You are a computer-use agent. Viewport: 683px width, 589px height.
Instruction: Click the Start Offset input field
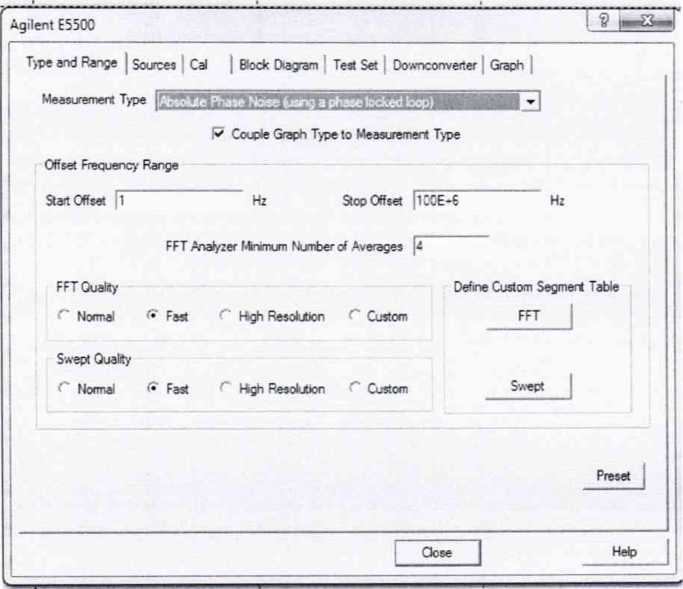click(179, 200)
